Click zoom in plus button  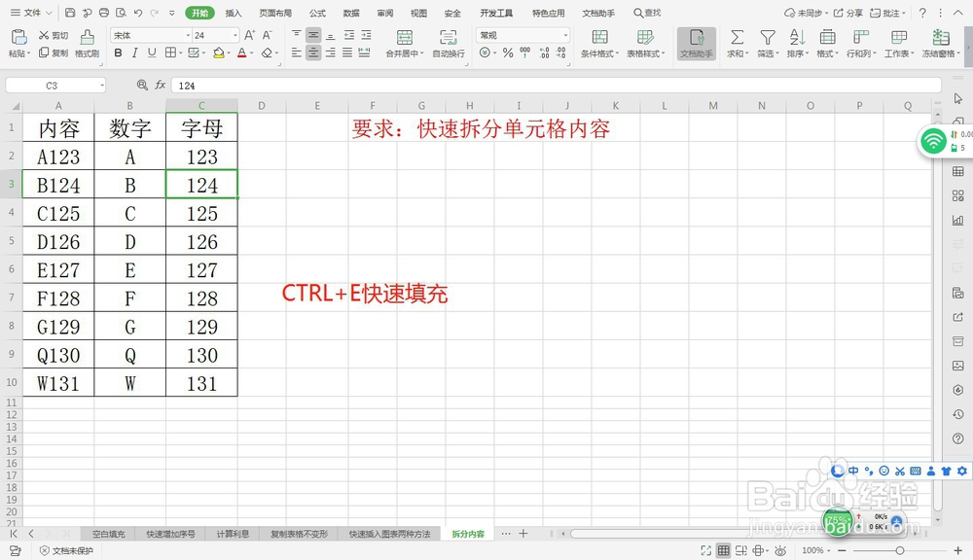pos(958,550)
